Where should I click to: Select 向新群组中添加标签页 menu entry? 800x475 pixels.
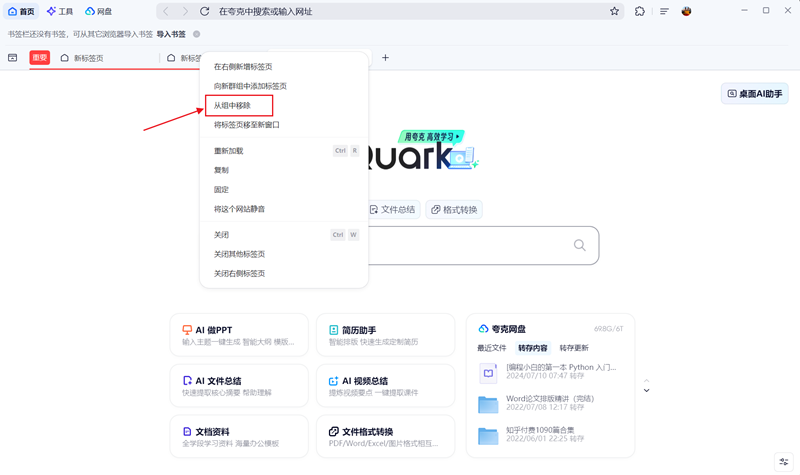tap(284, 86)
